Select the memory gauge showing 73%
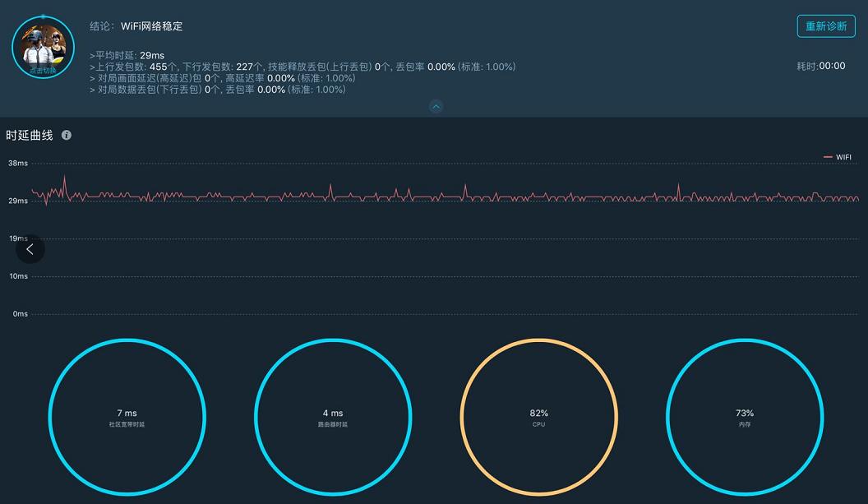The width and height of the screenshot is (868, 504). pyautogui.click(x=745, y=417)
